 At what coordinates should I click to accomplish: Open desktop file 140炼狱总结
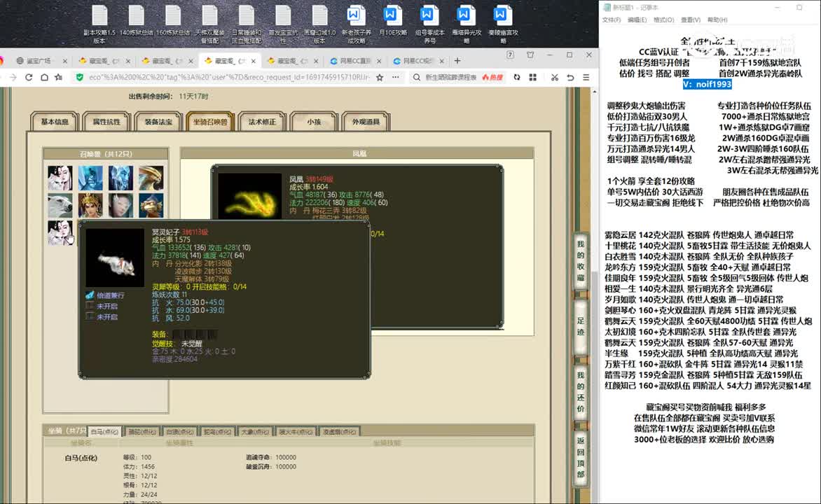(x=136, y=21)
